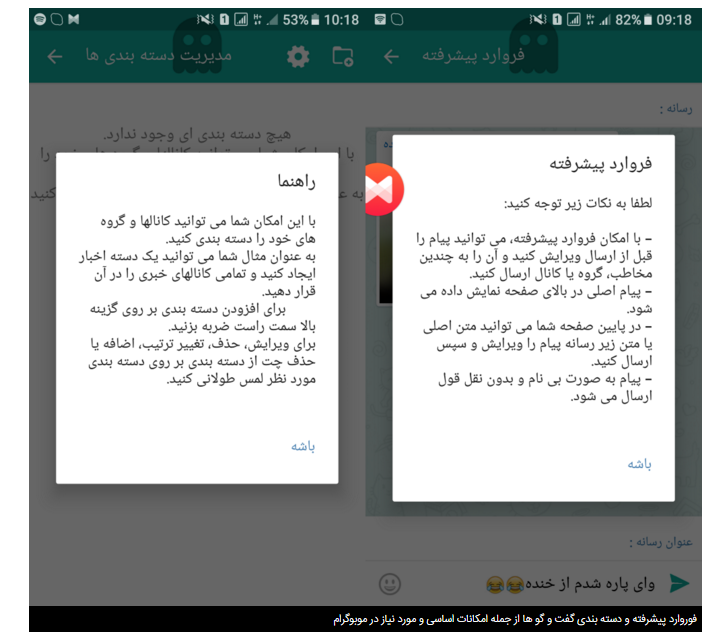Viewport: 712px width, 636px height.
Task: Tap مدیریت دسته بندی ها header title
Action: coord(158,55)
